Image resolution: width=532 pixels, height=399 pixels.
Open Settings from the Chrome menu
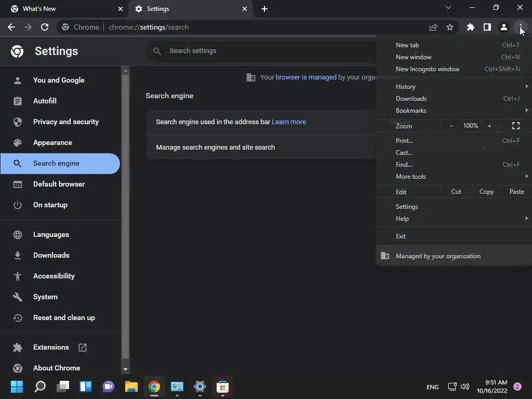pos(454,207)
